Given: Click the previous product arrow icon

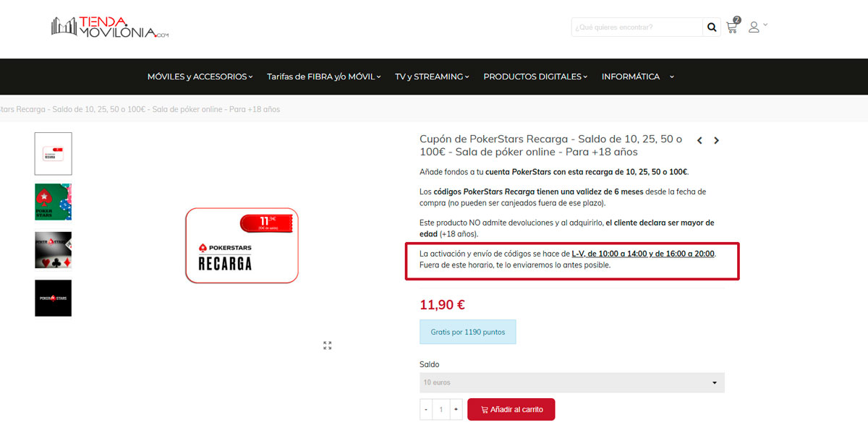Looking at the screenshot, I should (x=699, y=140).
